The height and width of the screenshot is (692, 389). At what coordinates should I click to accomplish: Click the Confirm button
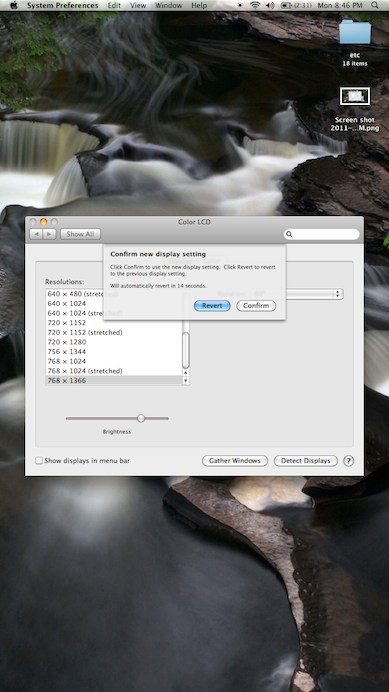tap(256, 306)
